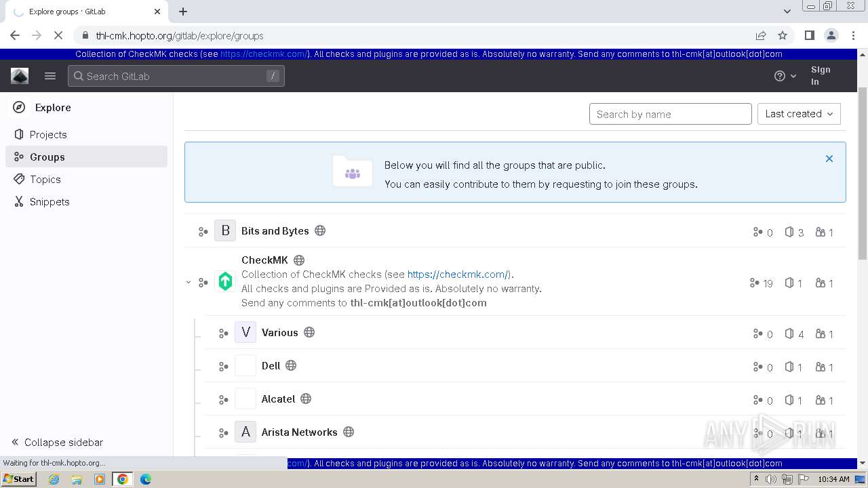Viewport: 868px width, 488px height.
Task: Click the Various avatar letter V
Action: [245, 332]
